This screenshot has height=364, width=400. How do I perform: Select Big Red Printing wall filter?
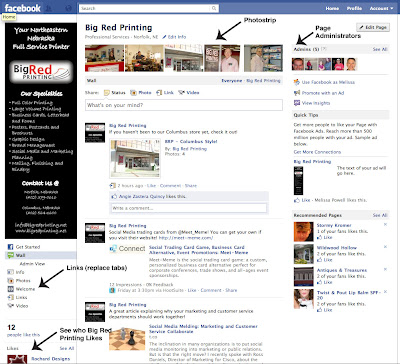[263, 81]
